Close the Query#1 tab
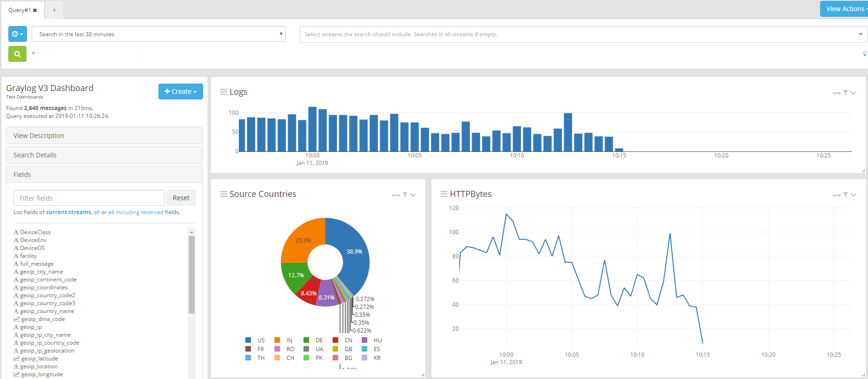Screen dimensions: 868x379 35,10
